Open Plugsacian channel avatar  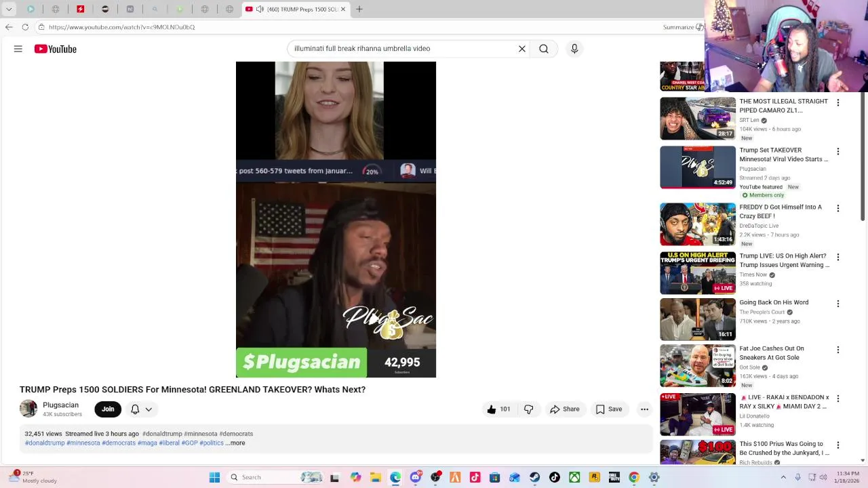[x=28, y=409]
